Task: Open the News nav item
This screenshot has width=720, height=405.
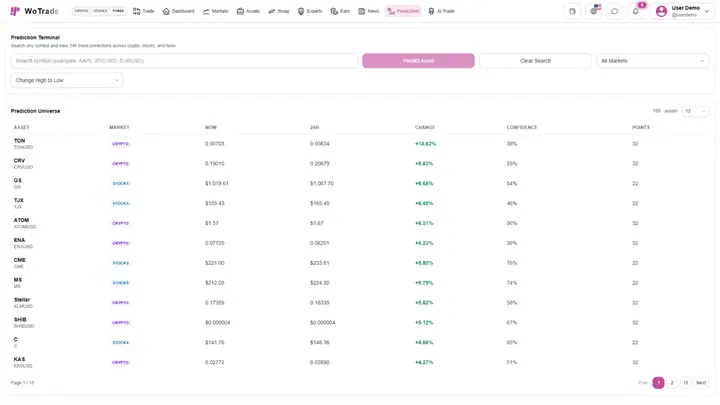Action: click(369, 11)
